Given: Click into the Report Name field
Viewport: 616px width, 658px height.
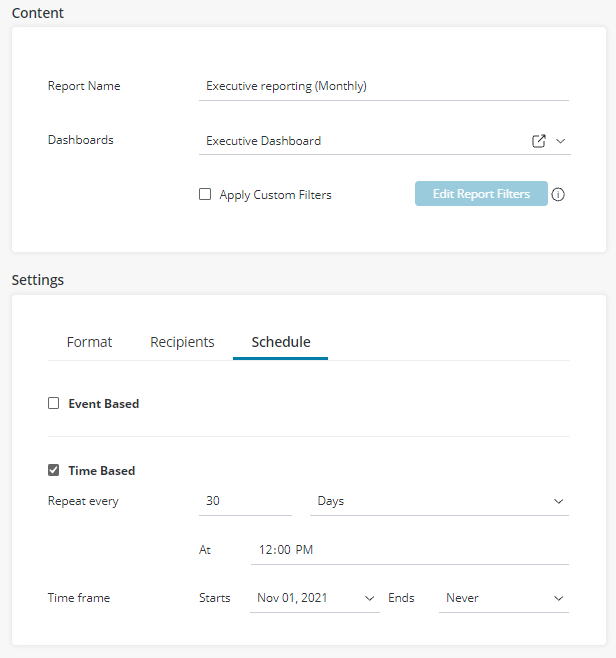Looking at the screenshot, I should click(384, 86).
